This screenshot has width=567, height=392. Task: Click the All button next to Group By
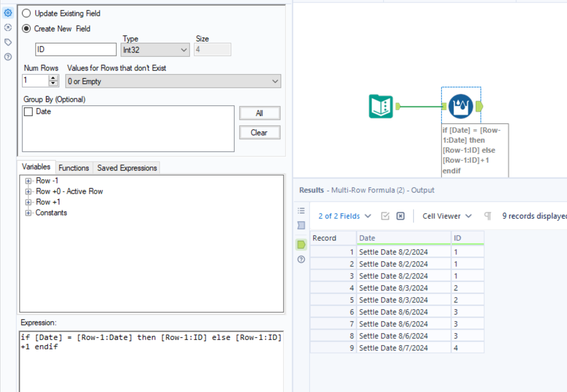click(x=260, y=113)
